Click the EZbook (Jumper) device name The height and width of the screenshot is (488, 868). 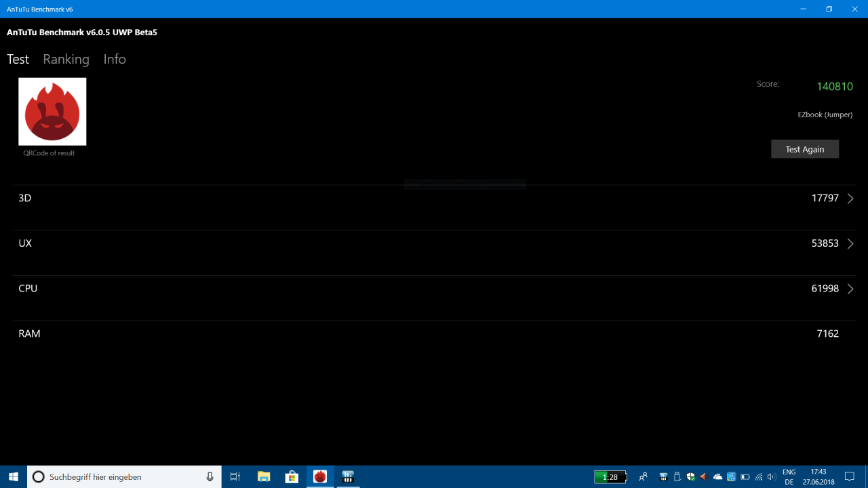(x=825, y=115)
